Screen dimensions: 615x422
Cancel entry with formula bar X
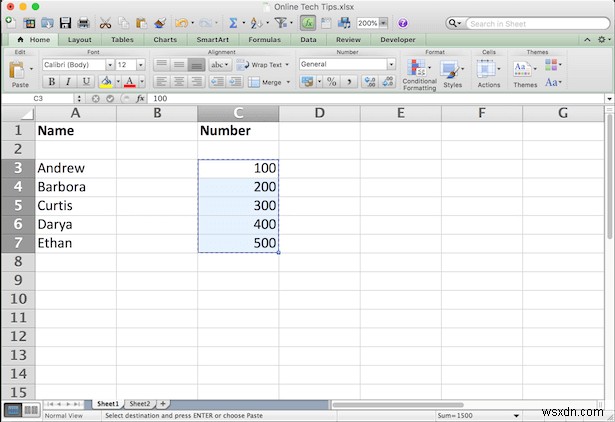95,98
